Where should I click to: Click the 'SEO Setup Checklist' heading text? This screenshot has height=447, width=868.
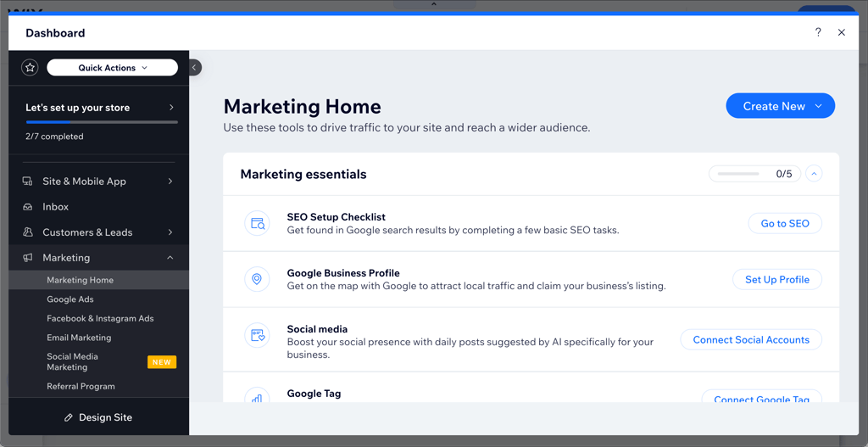[x=336, y=217]
